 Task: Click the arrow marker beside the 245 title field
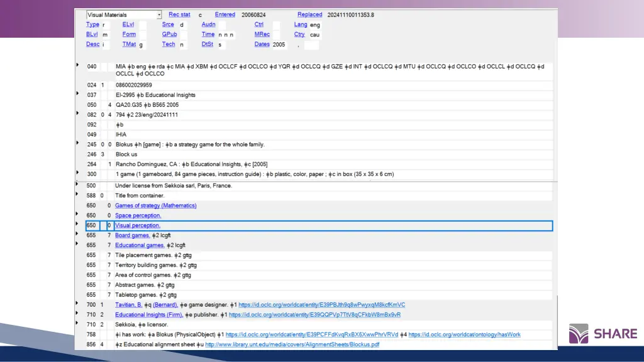[77, 143]
